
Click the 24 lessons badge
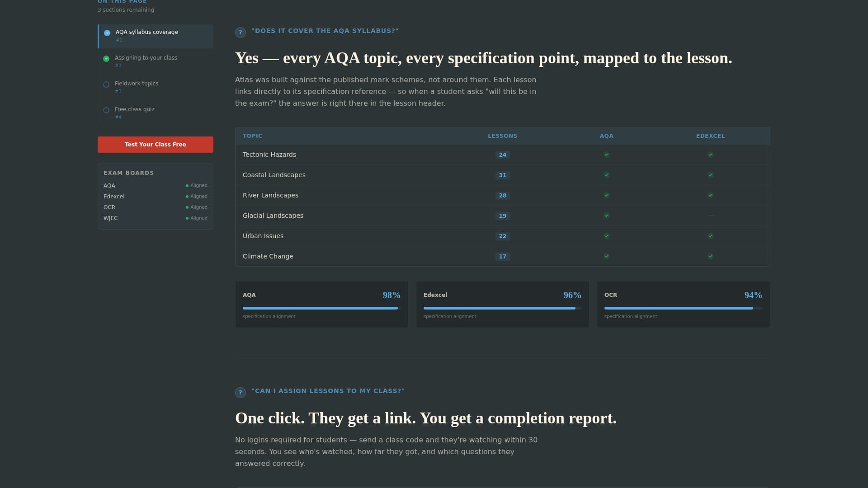point(502,155)
